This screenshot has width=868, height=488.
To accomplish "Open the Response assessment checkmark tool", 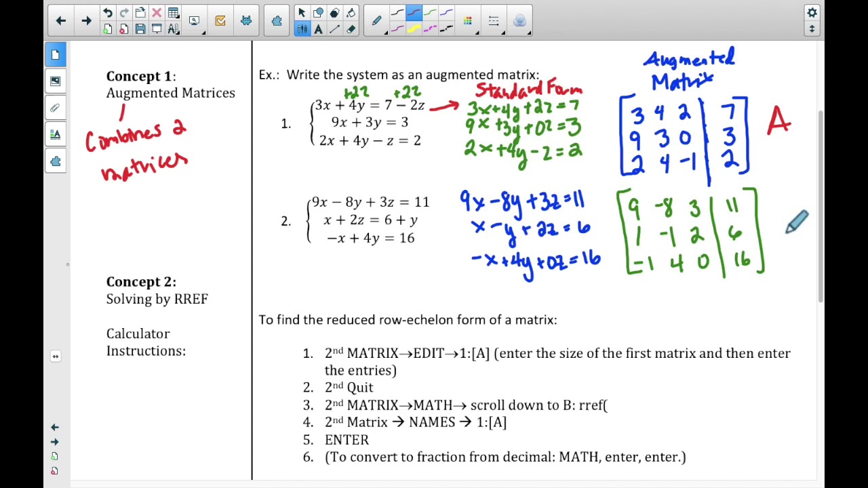I will click(220, 21).
